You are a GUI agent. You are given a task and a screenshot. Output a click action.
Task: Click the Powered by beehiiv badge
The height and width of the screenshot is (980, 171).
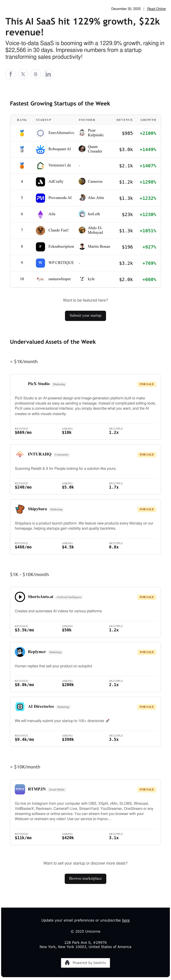(85, 963)
